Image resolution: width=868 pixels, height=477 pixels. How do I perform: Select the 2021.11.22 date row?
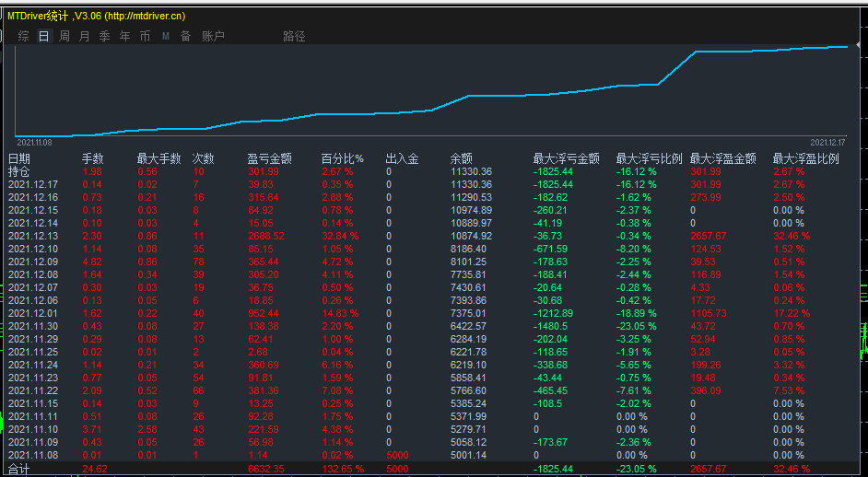pyautogui.click(x=33, y=390)
